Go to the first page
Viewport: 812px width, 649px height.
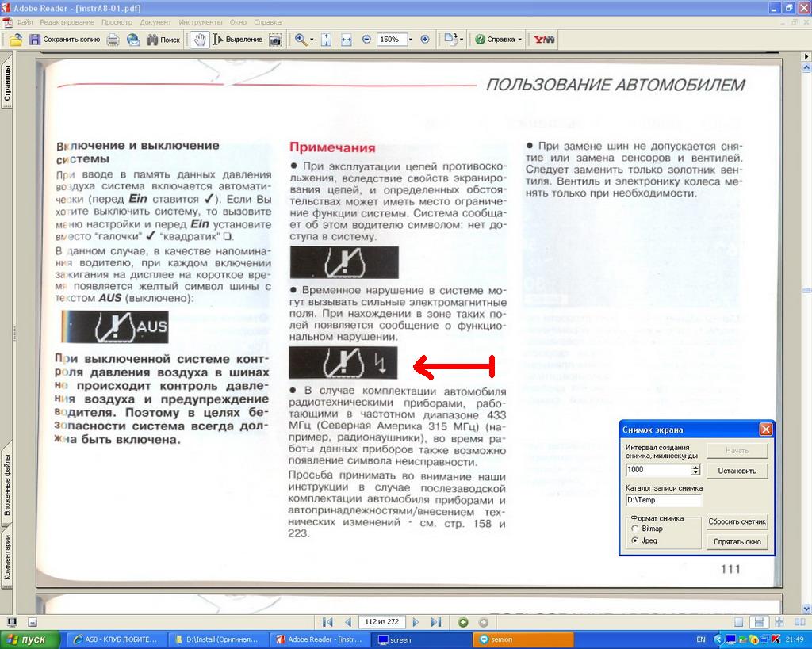pos(327,622)
